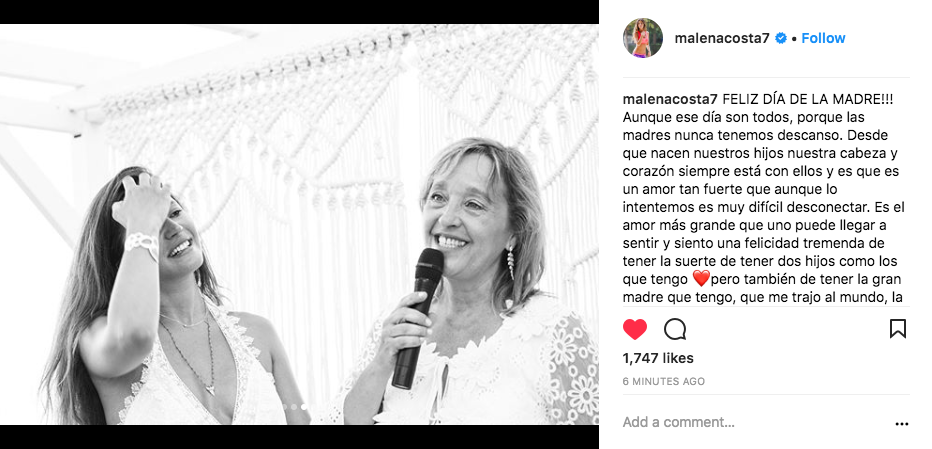Image resolution: width=932 pixels, height=449 pixels.
Task: Like the post with the heart icon
Action: (x=635, y=329)
